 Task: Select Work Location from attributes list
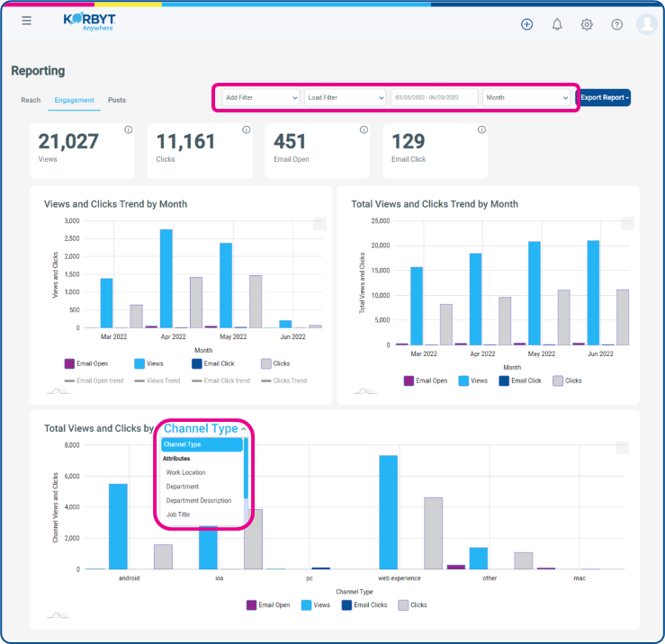[x=185, y=472]
